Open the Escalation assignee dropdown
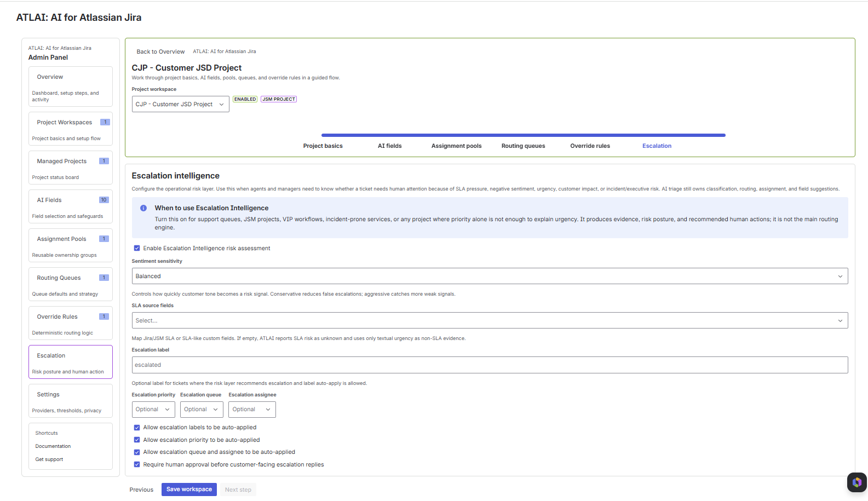This screenshot has width=868, height=501. click(x=252, y=410)
